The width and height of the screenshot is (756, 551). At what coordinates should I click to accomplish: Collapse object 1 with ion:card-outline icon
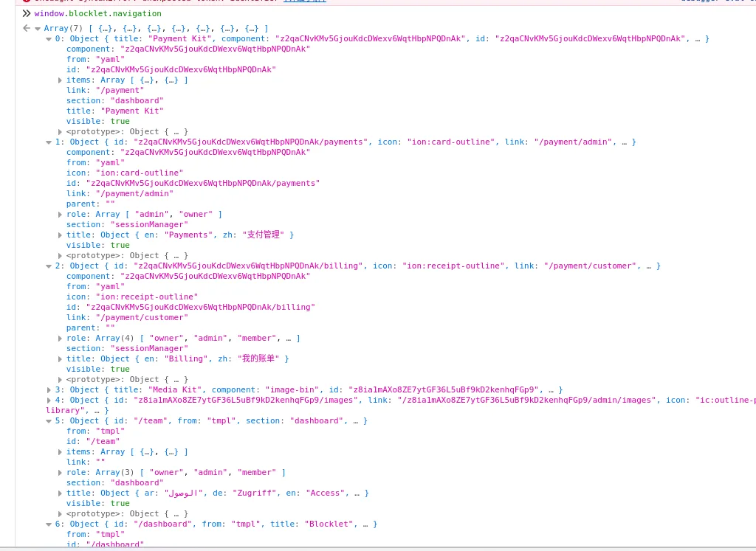pyautogui.click(x=49, y=142)
